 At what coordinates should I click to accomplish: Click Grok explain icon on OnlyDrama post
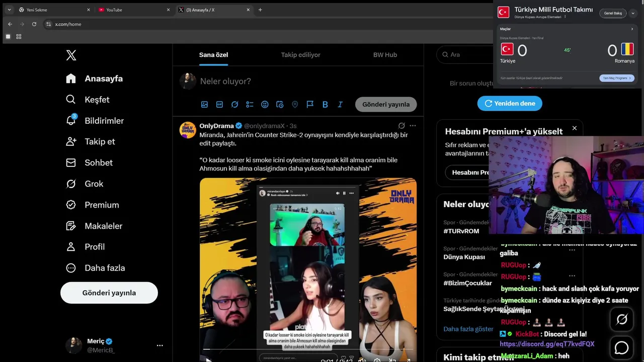click(x=401, y=126)
